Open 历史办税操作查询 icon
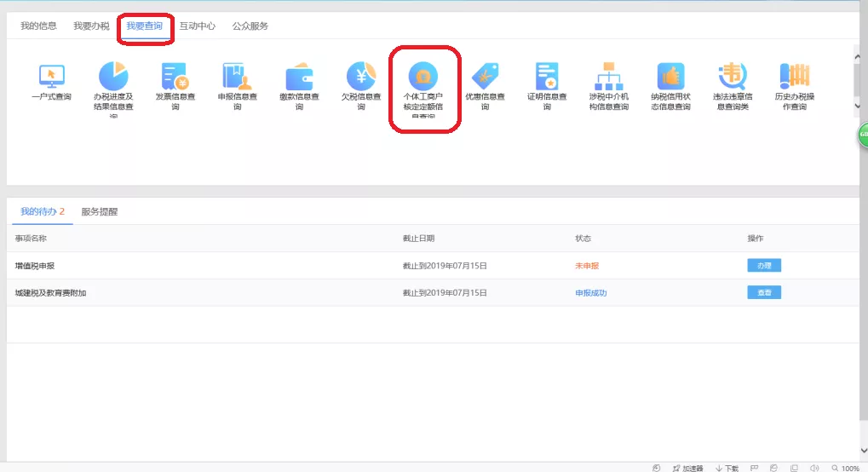This screenshot has height=472, width=868. point(794,76)
